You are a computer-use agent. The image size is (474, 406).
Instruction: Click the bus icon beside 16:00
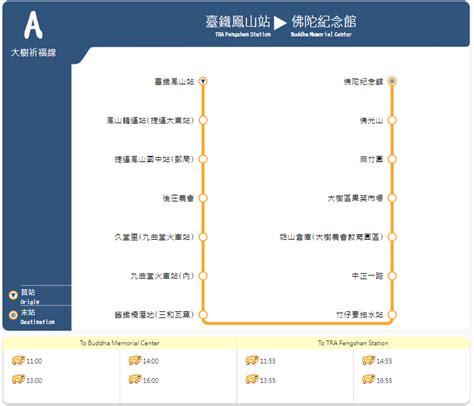pos(135,379)
